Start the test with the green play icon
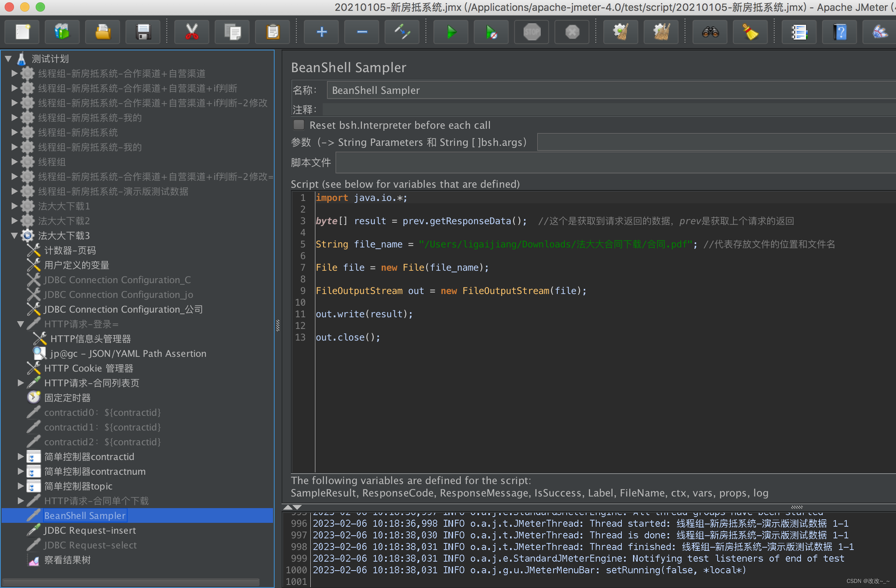Image resolution: width=896 pixels, height=588 pixels. [451, 32]
